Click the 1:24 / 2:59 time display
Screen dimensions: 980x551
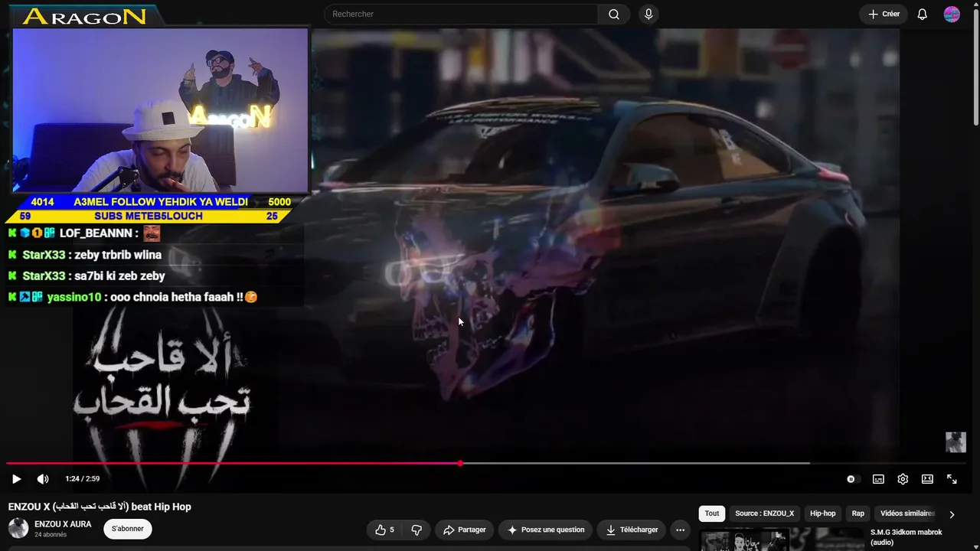point(83,479)
